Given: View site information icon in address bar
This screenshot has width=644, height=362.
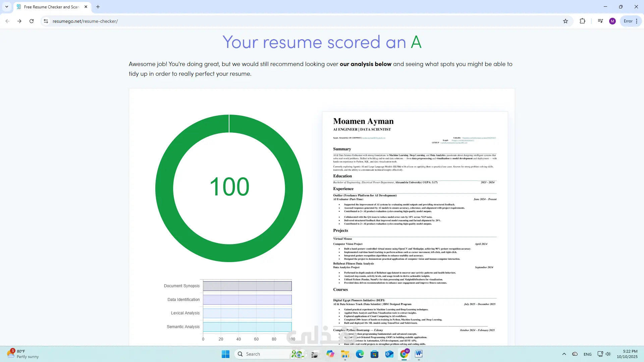Looking at the screenshot, I should (x=46, y=21).
